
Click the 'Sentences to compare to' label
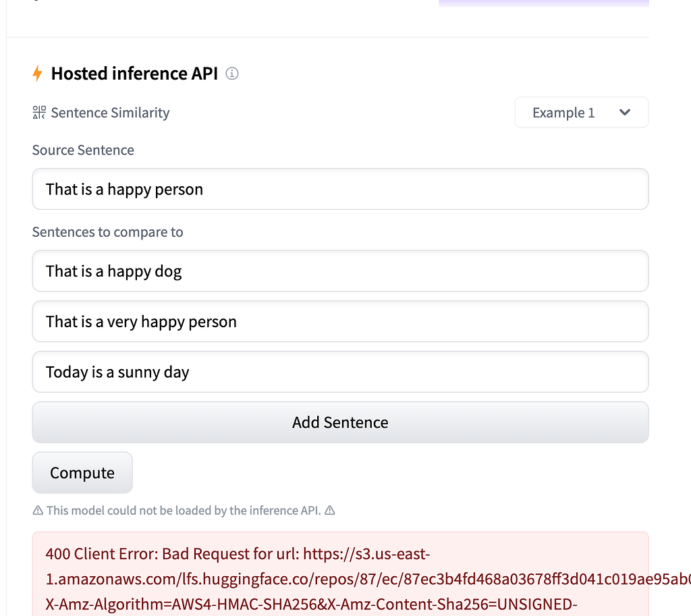click(107, 232)
